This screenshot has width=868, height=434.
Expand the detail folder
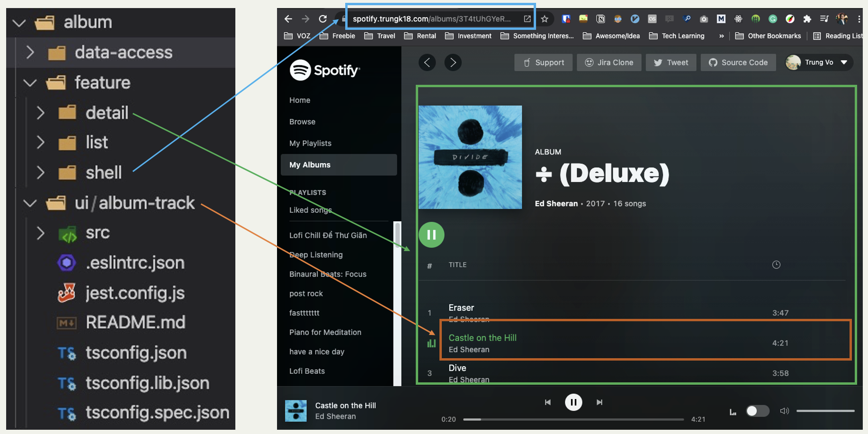(41, 113)
